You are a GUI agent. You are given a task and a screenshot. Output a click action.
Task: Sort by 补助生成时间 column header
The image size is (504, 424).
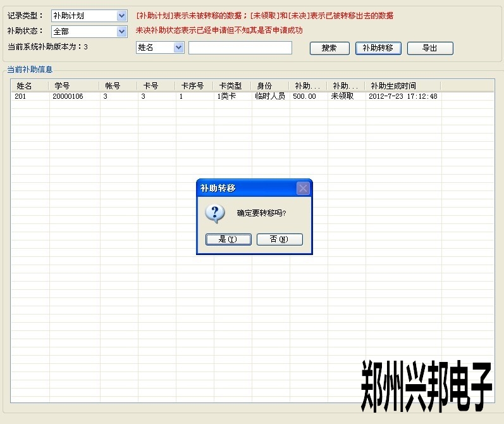coord(403,86)
